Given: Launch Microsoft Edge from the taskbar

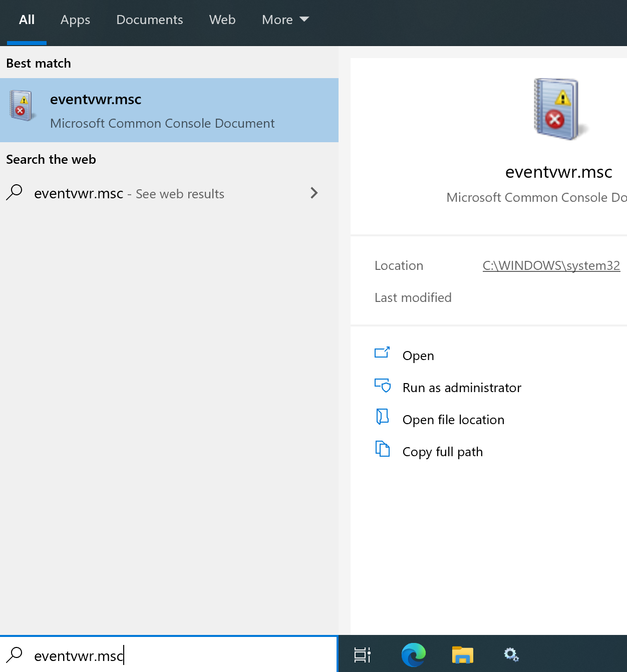Looking at the screenshot, I should pyautogui.click(x=414, y=654).
